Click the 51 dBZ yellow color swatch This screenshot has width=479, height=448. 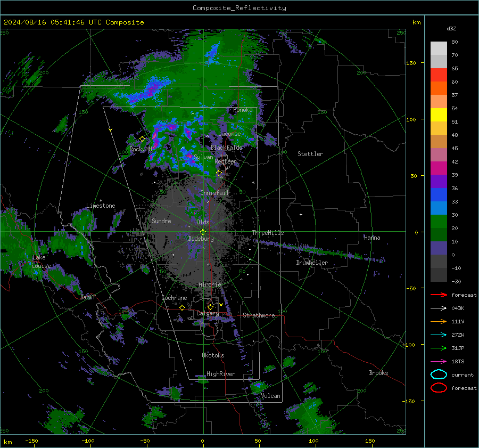(439, 115)
